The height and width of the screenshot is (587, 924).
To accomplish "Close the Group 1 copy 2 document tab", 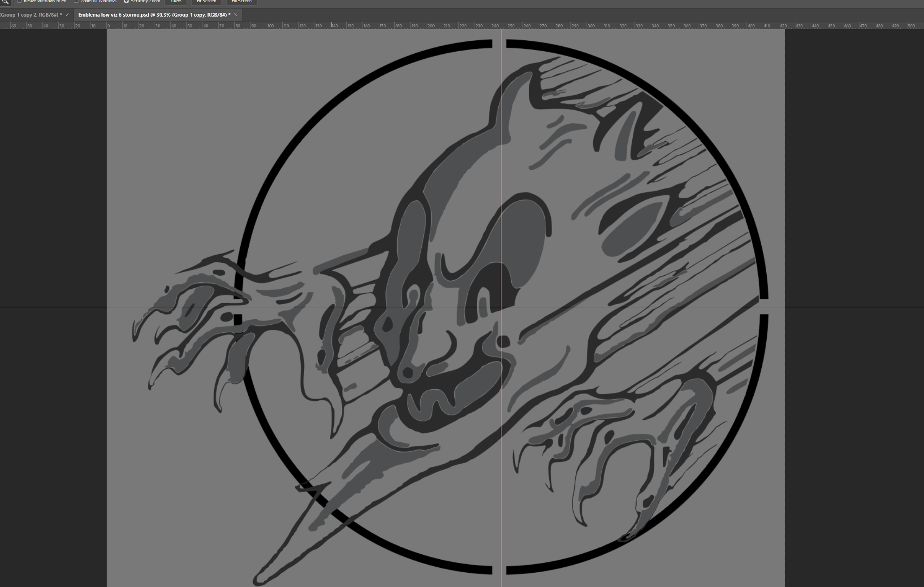I will (67, 15).
